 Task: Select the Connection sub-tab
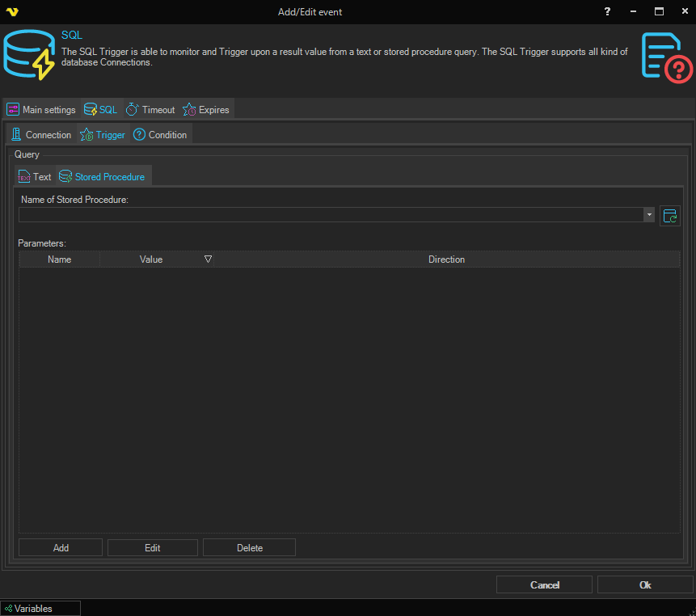click(x=41, y=135)
